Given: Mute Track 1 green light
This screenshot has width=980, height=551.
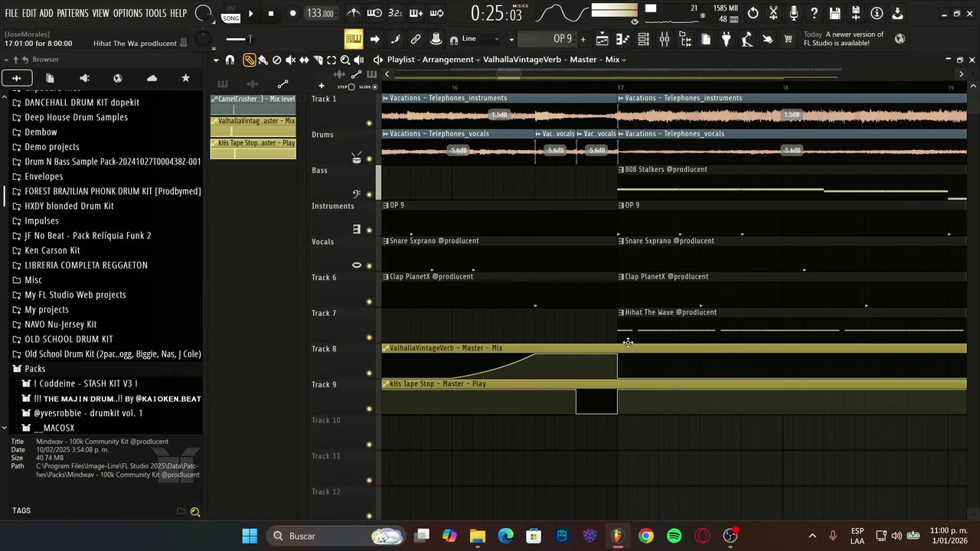Looking at the screenshot, I should click(369, 123).
